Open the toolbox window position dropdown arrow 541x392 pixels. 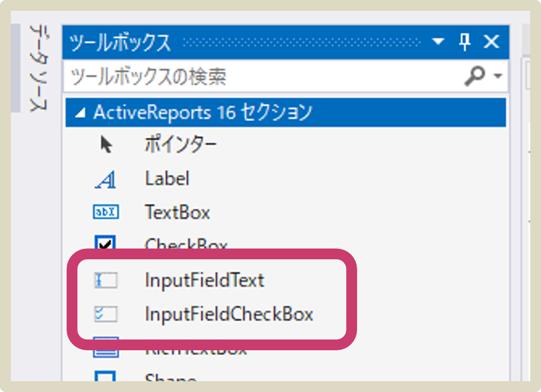click(x=438, y=42)
